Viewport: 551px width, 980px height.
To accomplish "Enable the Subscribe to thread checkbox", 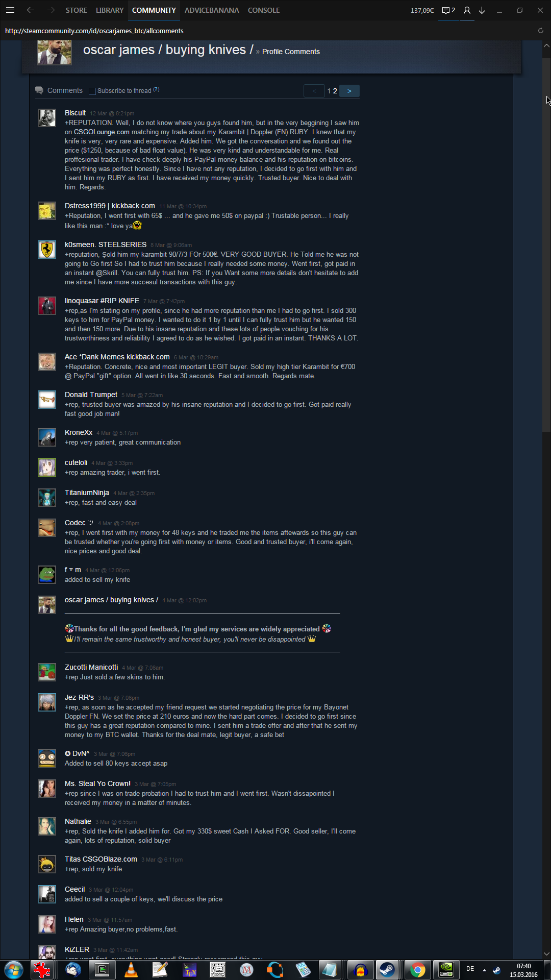I will (x=92, y=91).
